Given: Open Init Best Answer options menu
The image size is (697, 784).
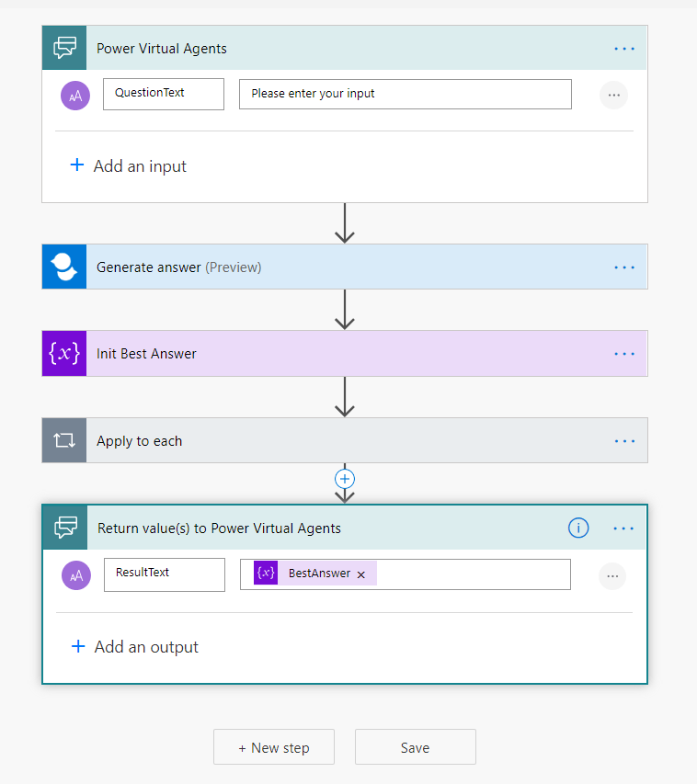Looking at the screenshot, I should (624, 354).
